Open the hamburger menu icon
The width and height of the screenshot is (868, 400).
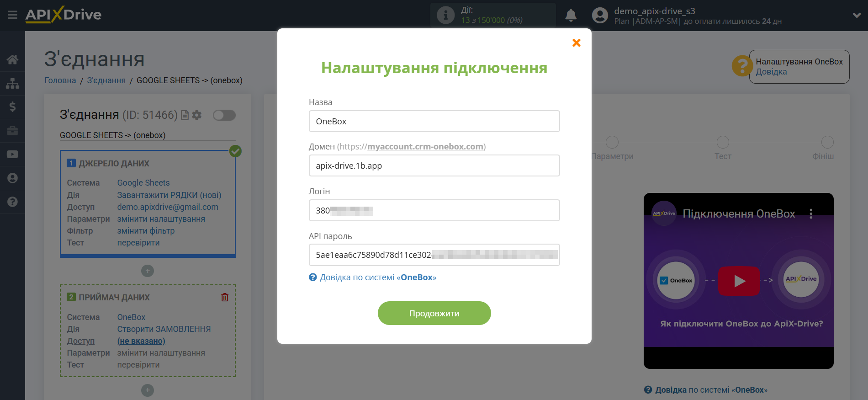(x=12, y=15)
